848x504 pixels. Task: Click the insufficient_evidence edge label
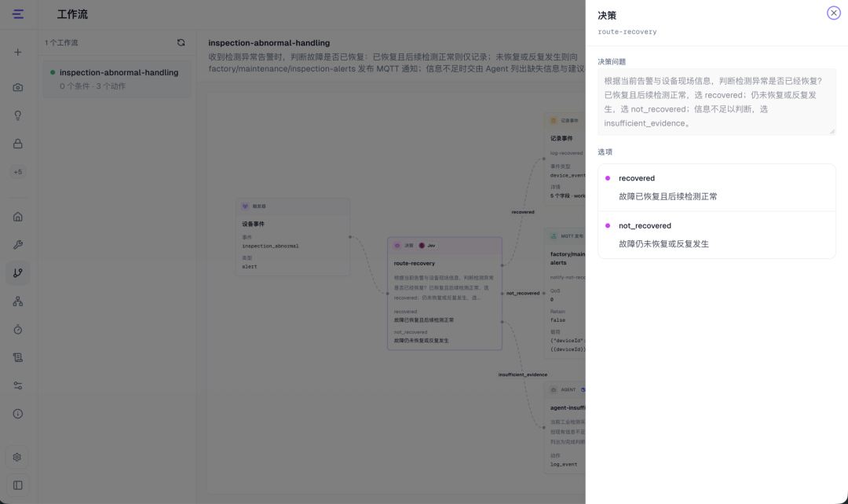(522, 374)
